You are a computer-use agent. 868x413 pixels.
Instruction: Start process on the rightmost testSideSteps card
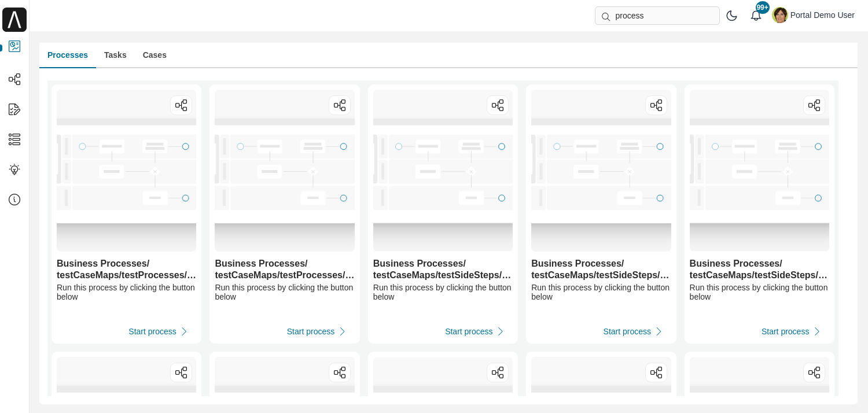point(785,331)
